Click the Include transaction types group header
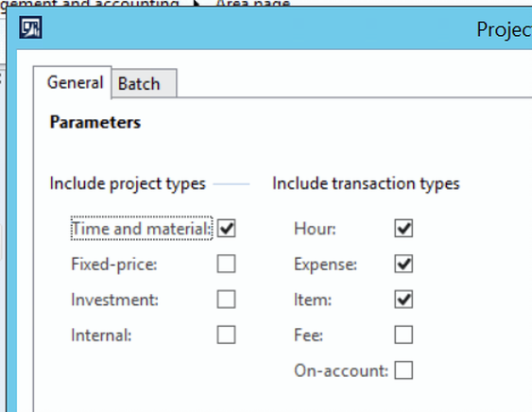 (x=366, y=183)
